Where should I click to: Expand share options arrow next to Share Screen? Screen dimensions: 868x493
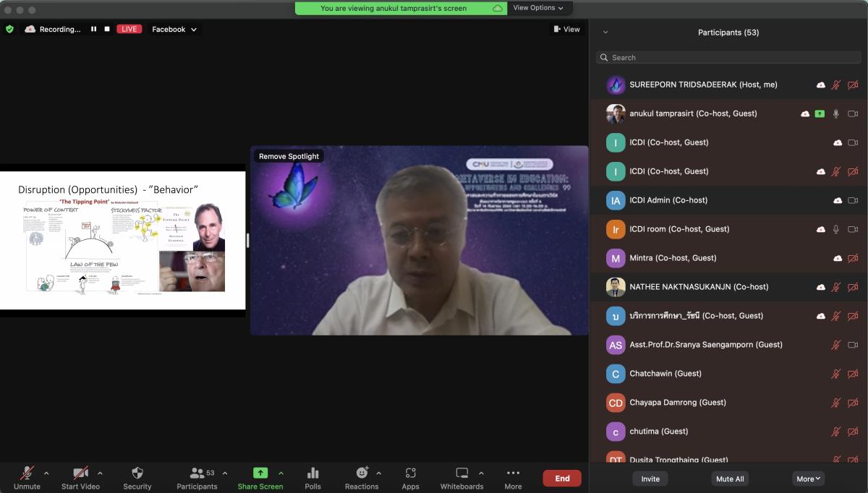(x=281, y=473)
